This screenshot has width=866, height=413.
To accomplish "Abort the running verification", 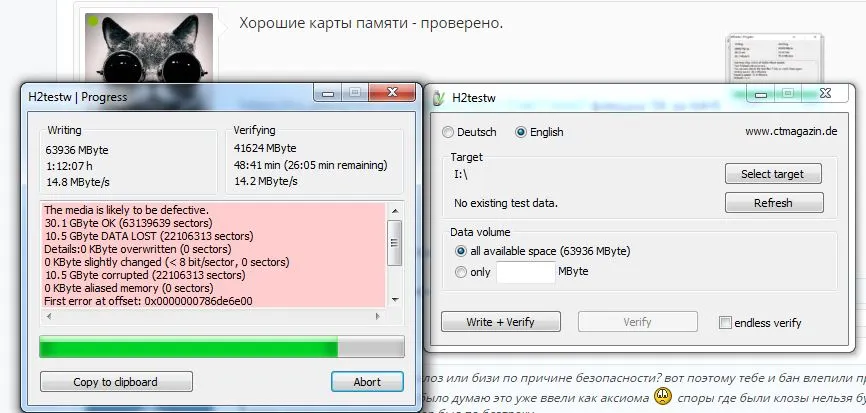I will (x=367, y=382).
